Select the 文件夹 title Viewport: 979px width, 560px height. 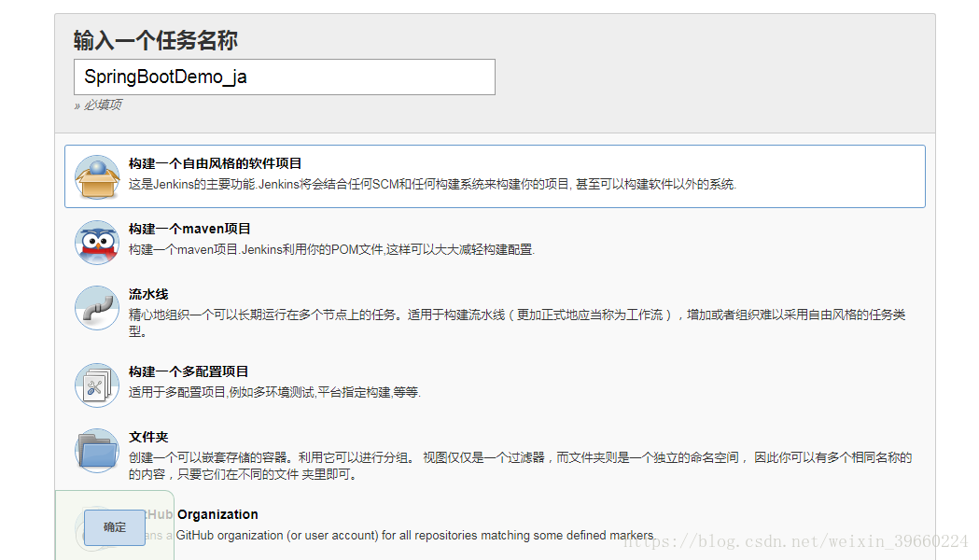pyautogui.click(x=148, y=437)
